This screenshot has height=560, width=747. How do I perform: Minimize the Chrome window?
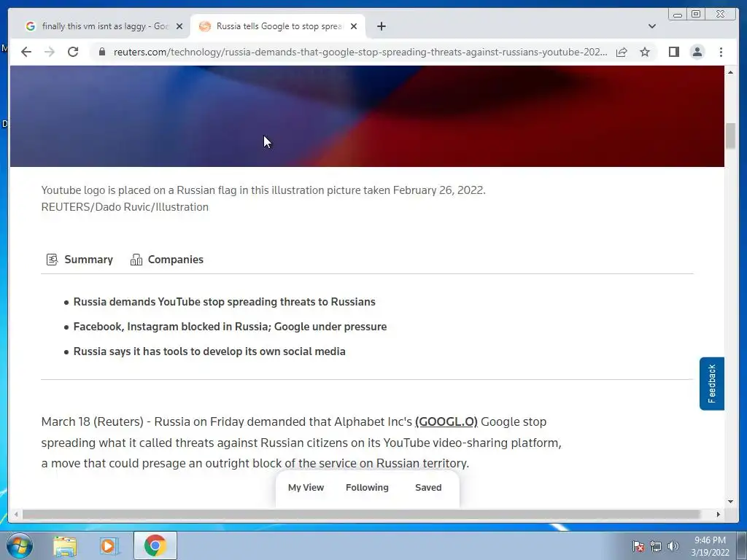point(678,15)
